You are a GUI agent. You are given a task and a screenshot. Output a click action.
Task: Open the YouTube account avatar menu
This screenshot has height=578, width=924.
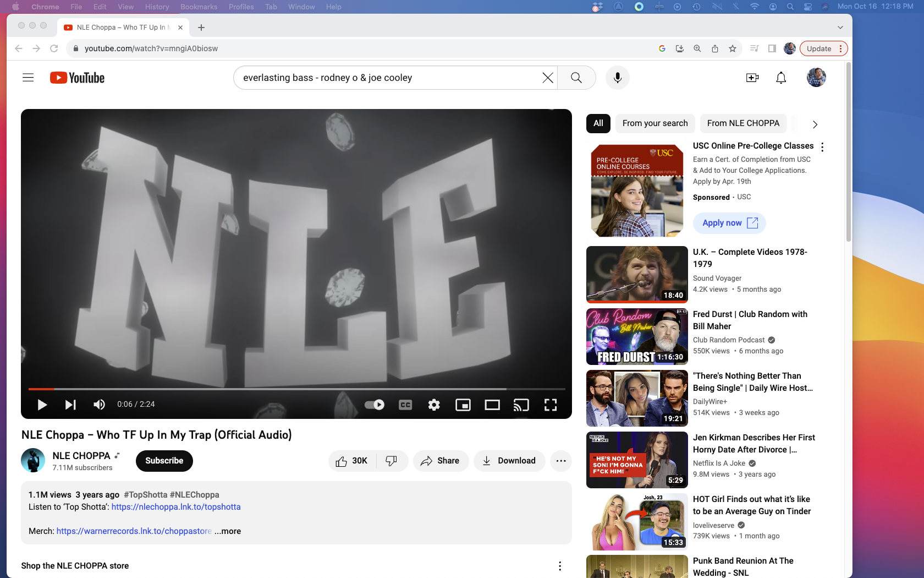point(816,78)
